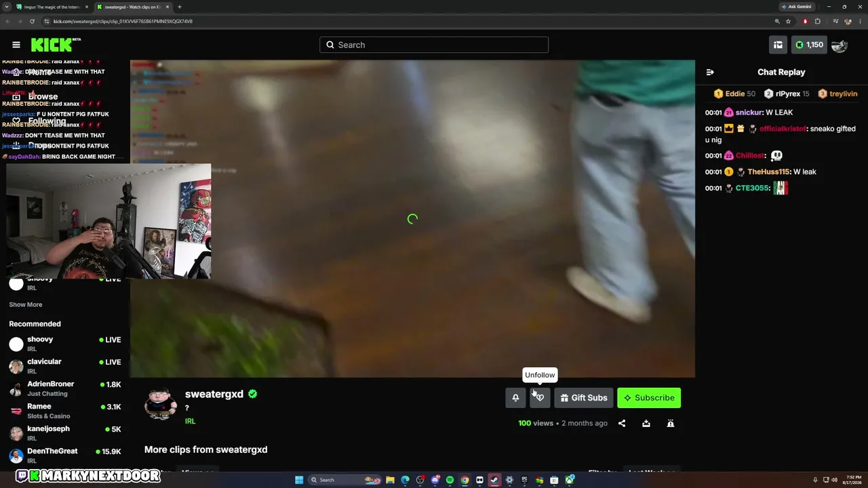The image size is (868, 488).
Task: Open the Xbox app from the taskbar
Action: (x=570, y=480)
